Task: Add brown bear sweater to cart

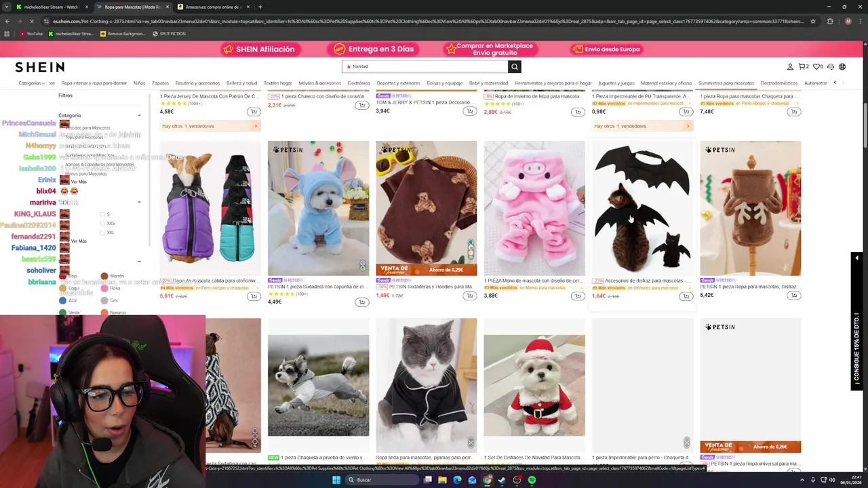Action: [469, 296]
